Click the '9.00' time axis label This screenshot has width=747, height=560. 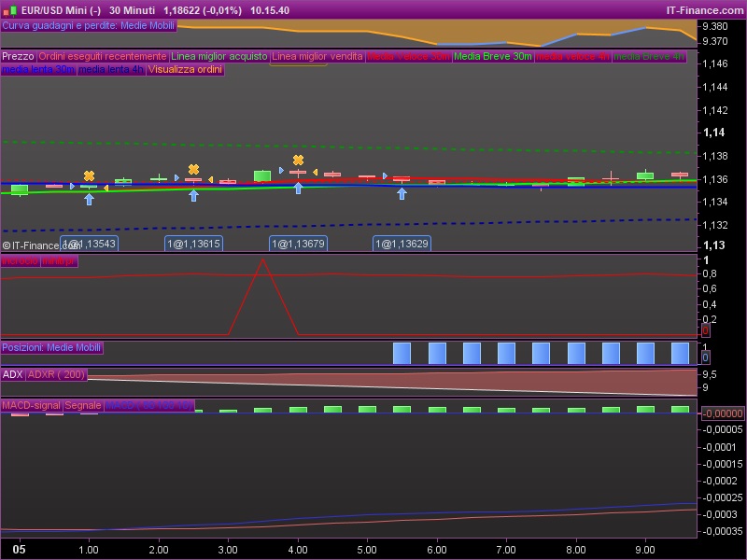(x=645, y=550)
